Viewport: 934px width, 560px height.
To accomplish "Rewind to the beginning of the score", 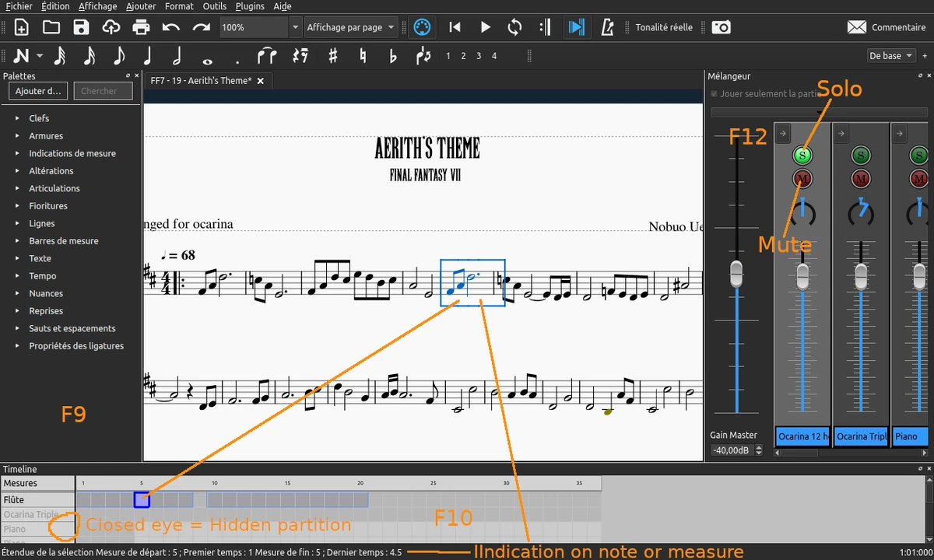I will [455, 26].
